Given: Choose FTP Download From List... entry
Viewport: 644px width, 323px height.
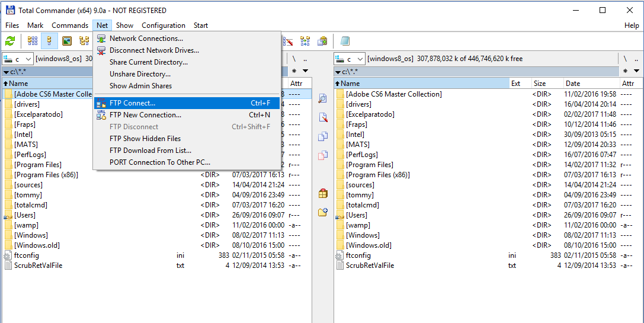Looking at the screenshot, I should point(187,151).
